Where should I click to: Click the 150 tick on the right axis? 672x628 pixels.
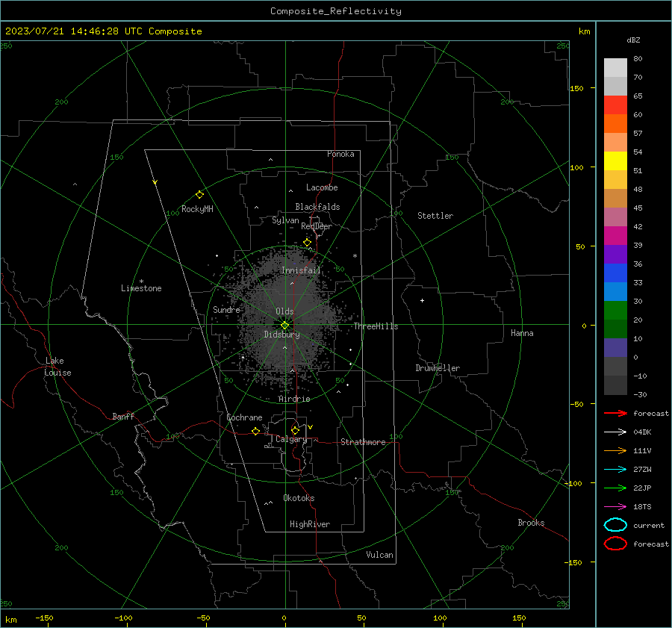click(576, 88)
